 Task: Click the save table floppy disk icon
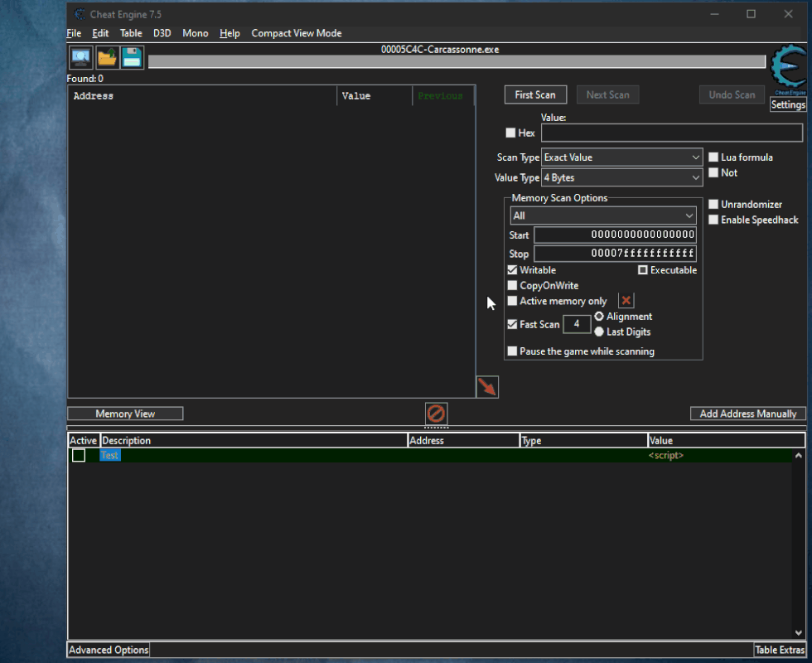pyautogui.click(x=132, y=57)
